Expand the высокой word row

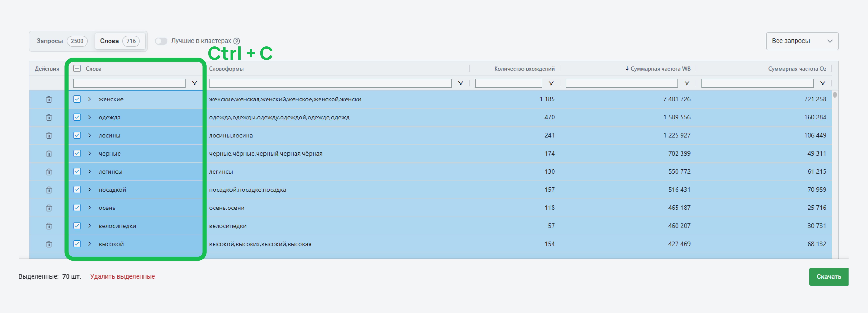(90, 244)
